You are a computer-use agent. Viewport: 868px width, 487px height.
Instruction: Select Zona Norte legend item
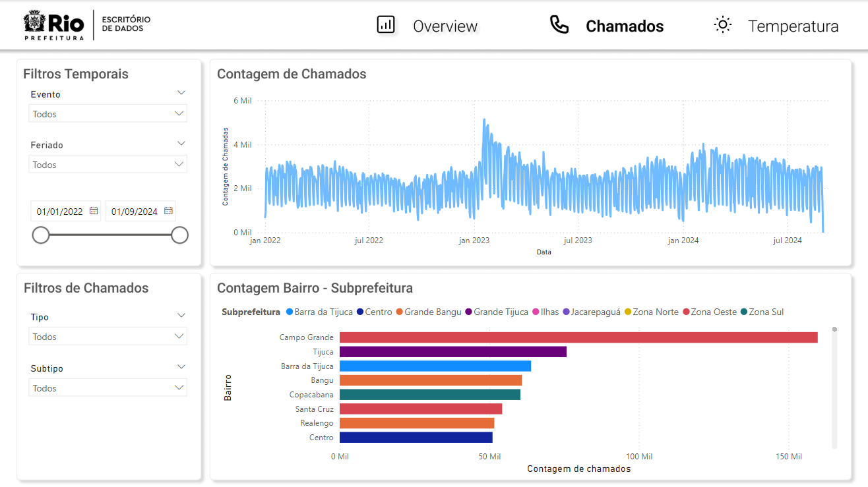[652, 312]
